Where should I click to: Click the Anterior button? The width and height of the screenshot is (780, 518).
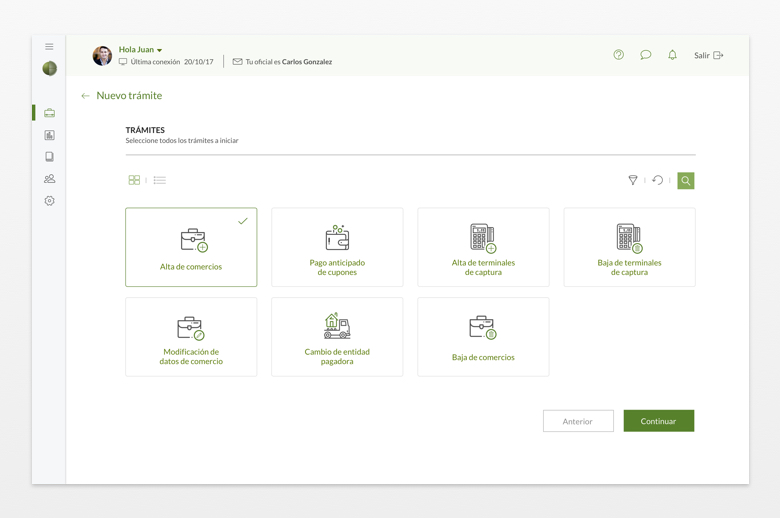click(x=578, y=421)
